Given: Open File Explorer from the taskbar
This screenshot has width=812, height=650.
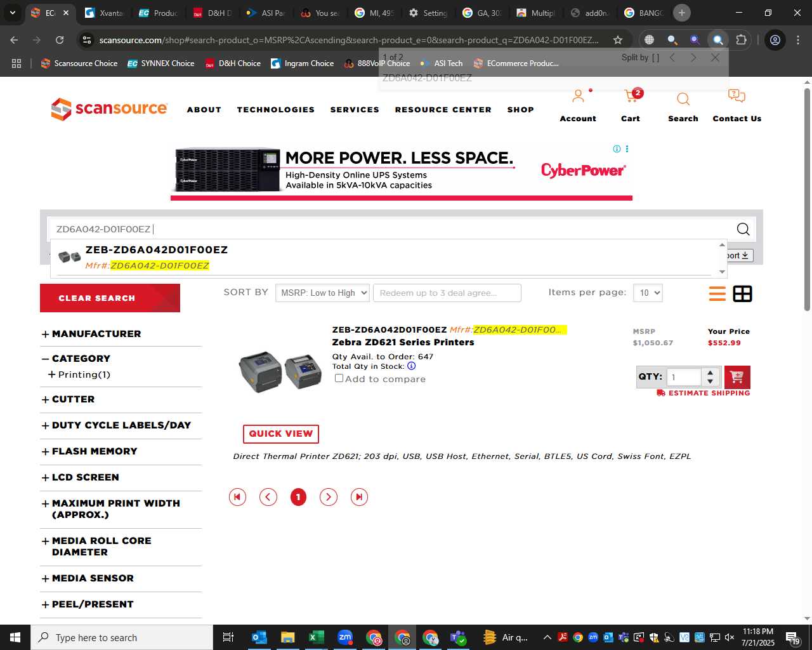Looking at the screenshot, I should point(288,637).
